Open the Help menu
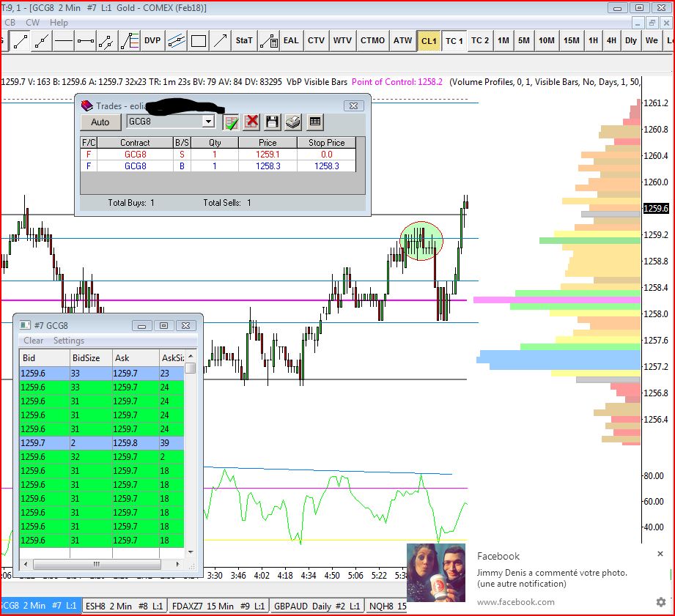Image resolution: width=675 pixels, height=616 pixels. coord(59,23)
